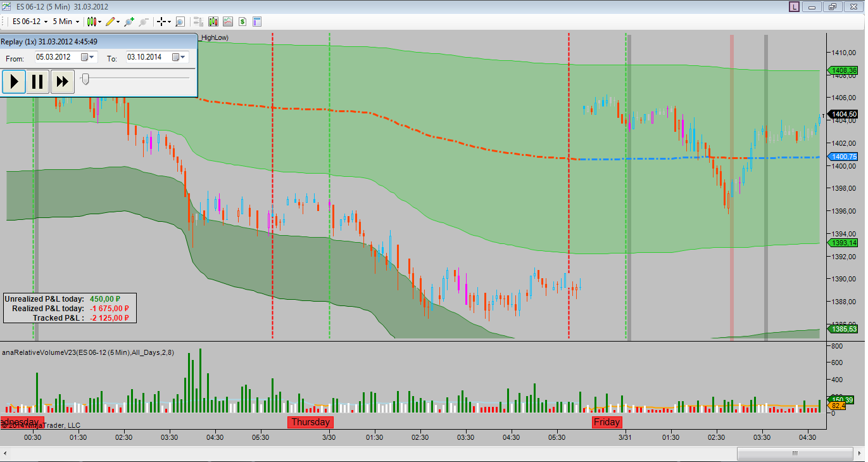This screenshot has height=462, width=868.
Task: Click the Tracked P&L value -2 125,00
Action: (110, 318)
